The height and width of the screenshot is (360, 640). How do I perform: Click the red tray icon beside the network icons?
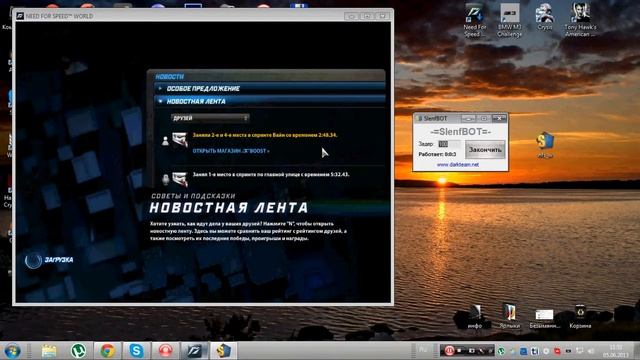click(x=557, y=351)
